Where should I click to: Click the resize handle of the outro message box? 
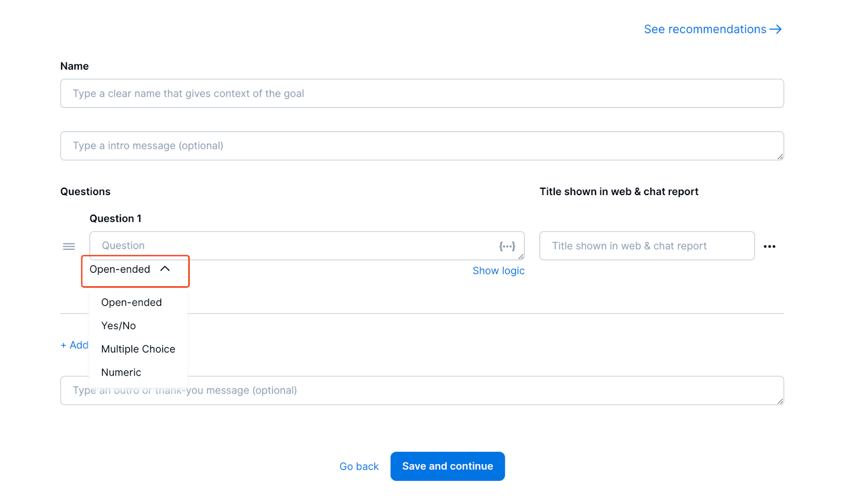[779, 402]
